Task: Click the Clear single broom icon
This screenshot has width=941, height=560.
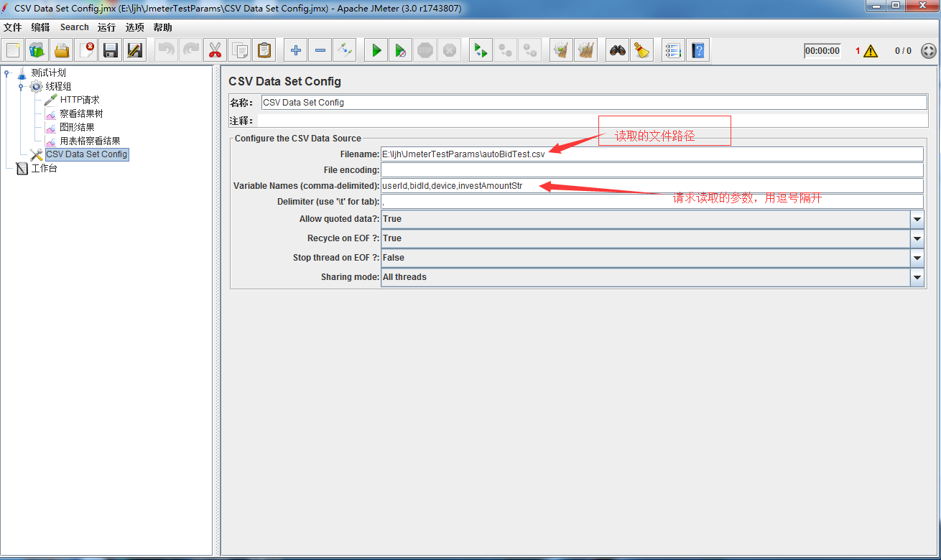Action: point(562,50)
